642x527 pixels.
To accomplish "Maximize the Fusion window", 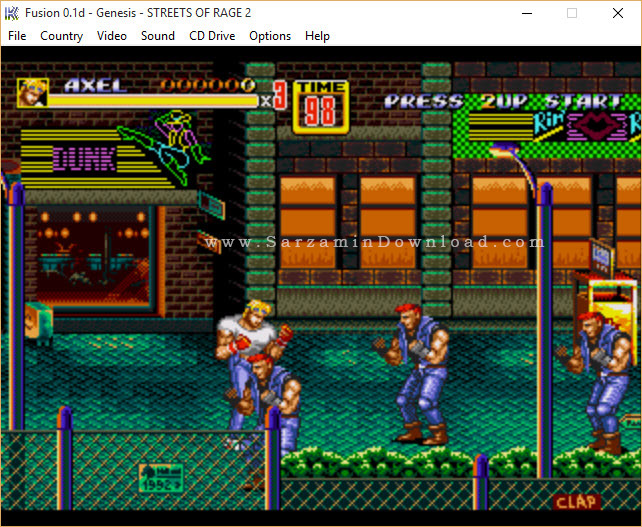I will (572, 13).
